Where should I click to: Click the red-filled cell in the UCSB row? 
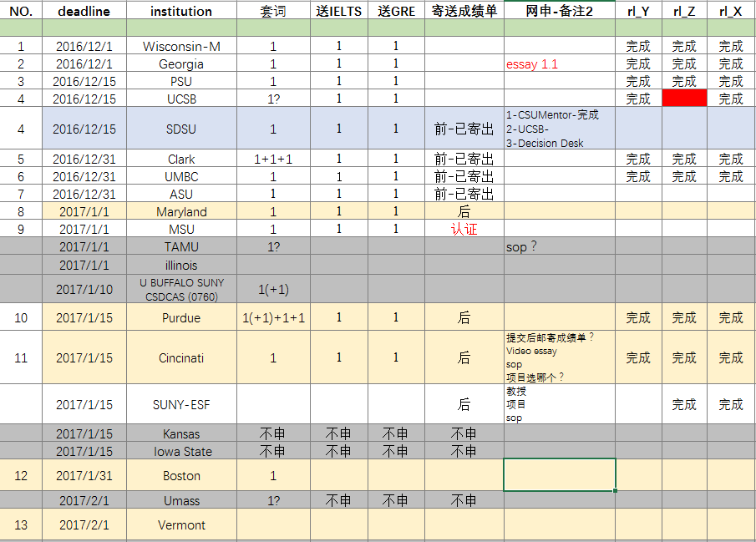[683, 99]
